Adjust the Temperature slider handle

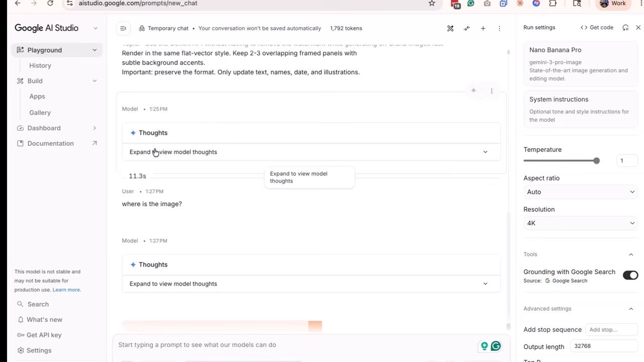click(x=596, y=160)
